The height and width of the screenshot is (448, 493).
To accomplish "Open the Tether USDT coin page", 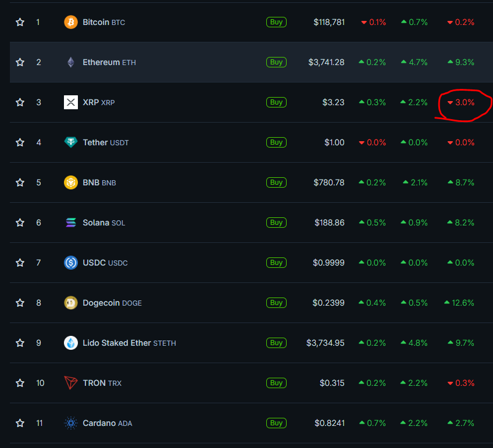I will tap(106, 142).
